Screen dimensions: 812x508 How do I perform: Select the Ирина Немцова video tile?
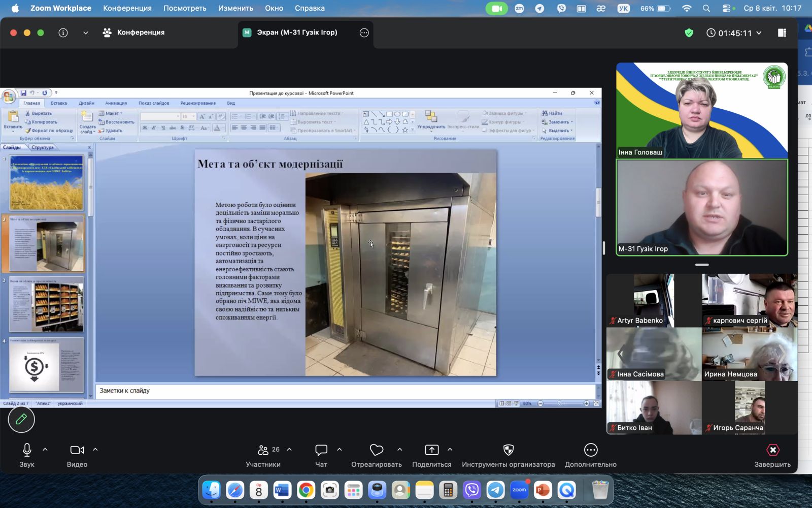[750, 354]
